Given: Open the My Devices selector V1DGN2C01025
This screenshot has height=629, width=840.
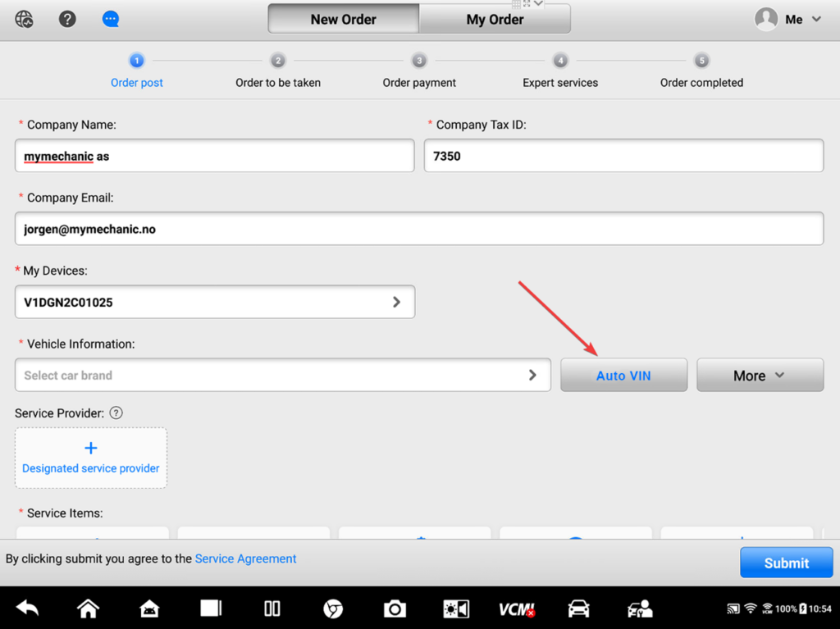Looking at the screenshot, I should coord(215,302).
